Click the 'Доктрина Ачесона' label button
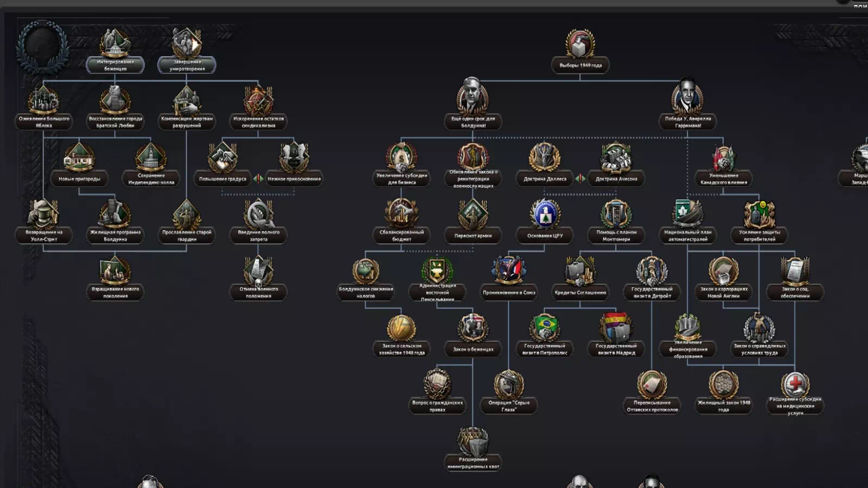 [616, 179]
